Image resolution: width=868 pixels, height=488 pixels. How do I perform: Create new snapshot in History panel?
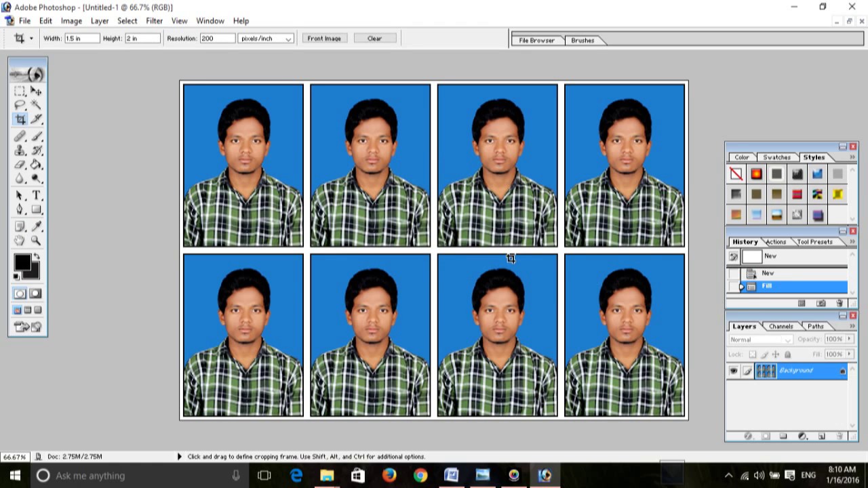pos(821,303)
